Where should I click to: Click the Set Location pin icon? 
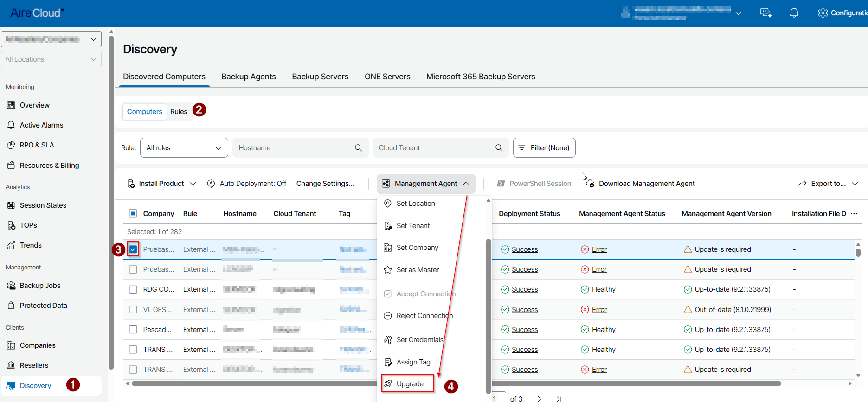(x=388, y=204)
